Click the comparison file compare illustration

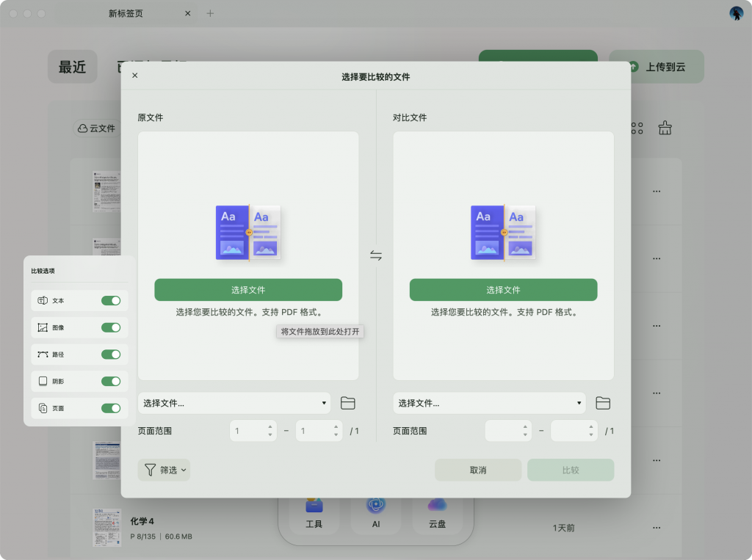[x=504, y=233]
